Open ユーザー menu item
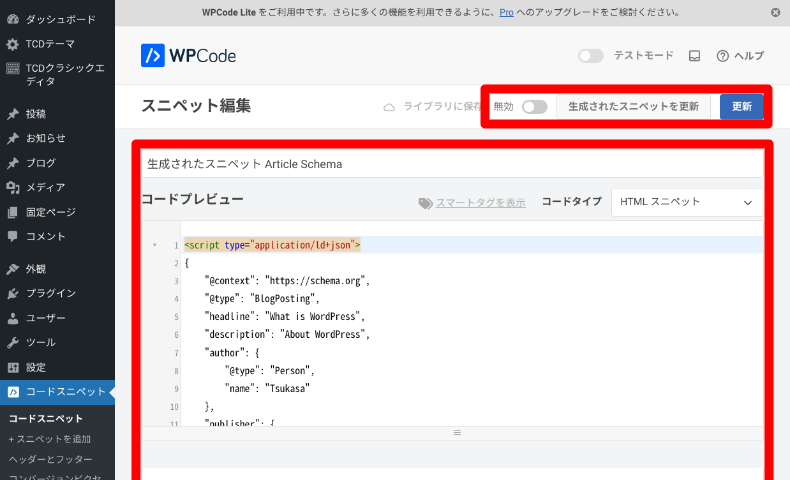Image resolution: width=790 pixels, height=480 pixels. 57,318
